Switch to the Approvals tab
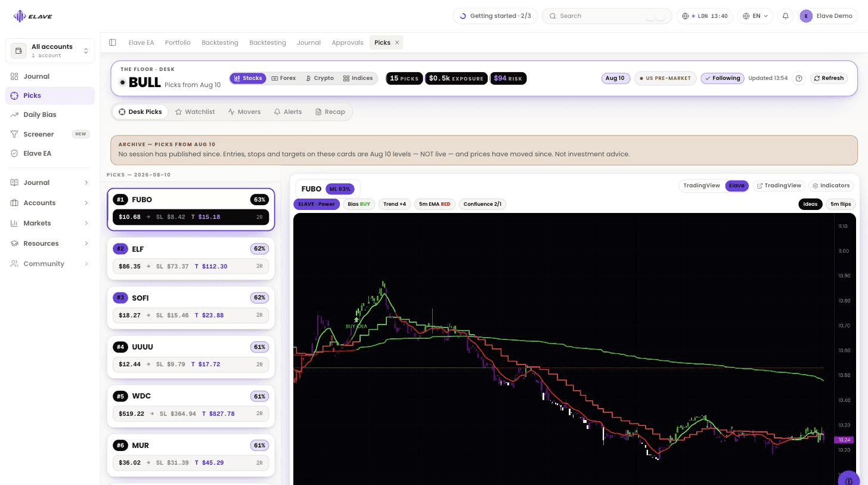 pyautogui.click(x=348, y=42)
